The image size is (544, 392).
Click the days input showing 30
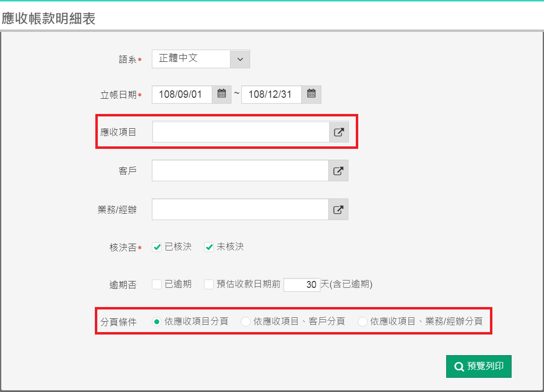tap(302, 285)
